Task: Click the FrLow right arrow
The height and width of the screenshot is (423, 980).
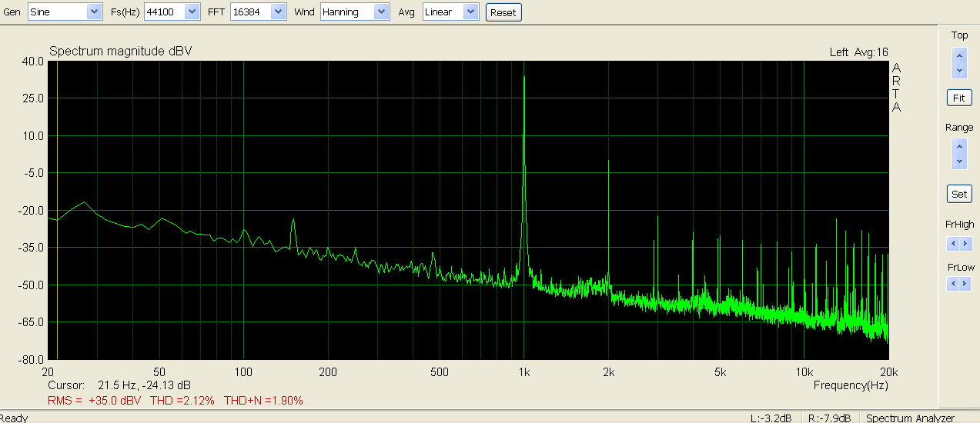Action: tap(965, 284)
